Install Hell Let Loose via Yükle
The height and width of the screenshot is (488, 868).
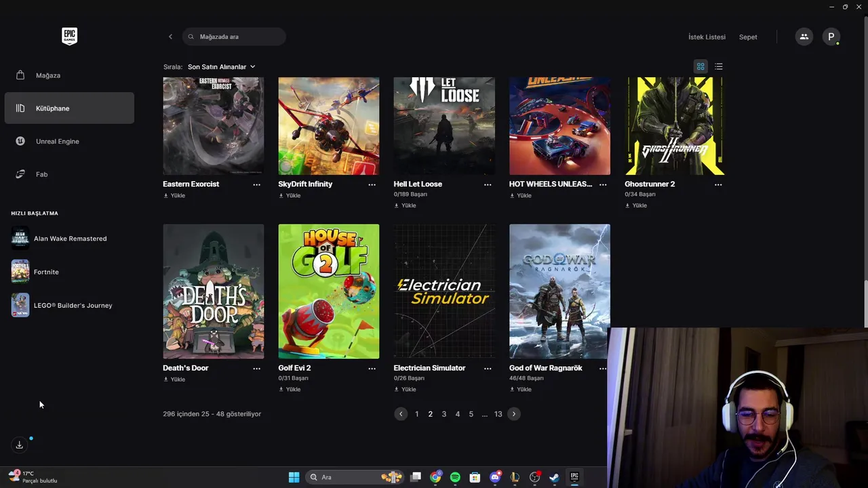(x=405, y=205)
